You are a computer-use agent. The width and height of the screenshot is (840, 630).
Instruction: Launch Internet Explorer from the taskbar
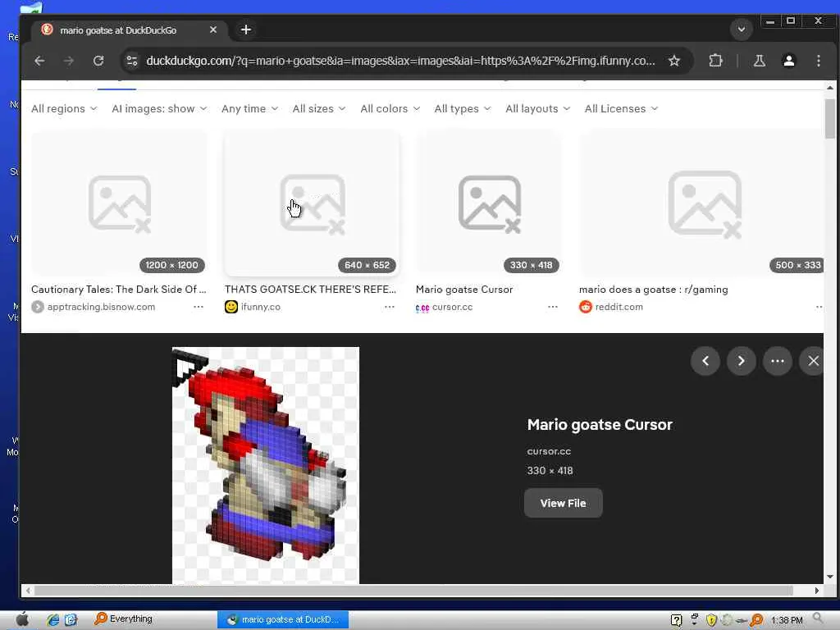coord(52,620)
